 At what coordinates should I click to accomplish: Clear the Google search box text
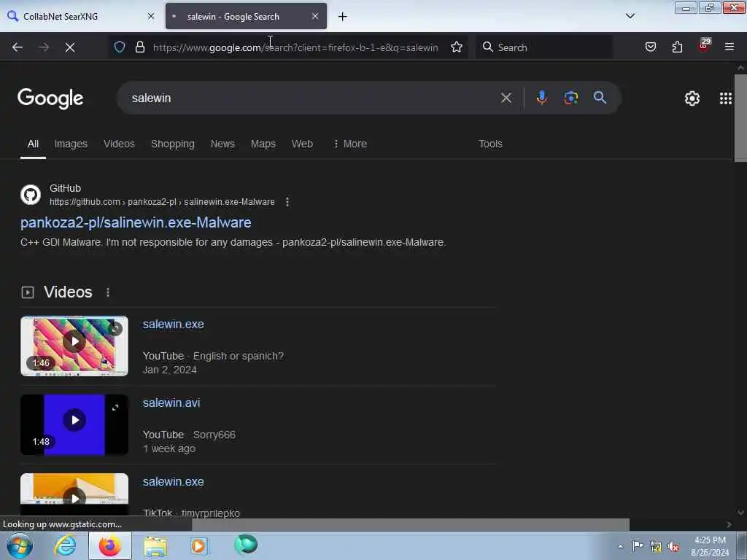(506, 98)
